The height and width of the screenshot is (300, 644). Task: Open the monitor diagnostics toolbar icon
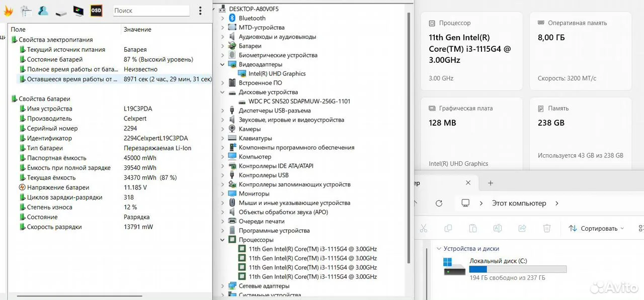(x=78, y=11)
